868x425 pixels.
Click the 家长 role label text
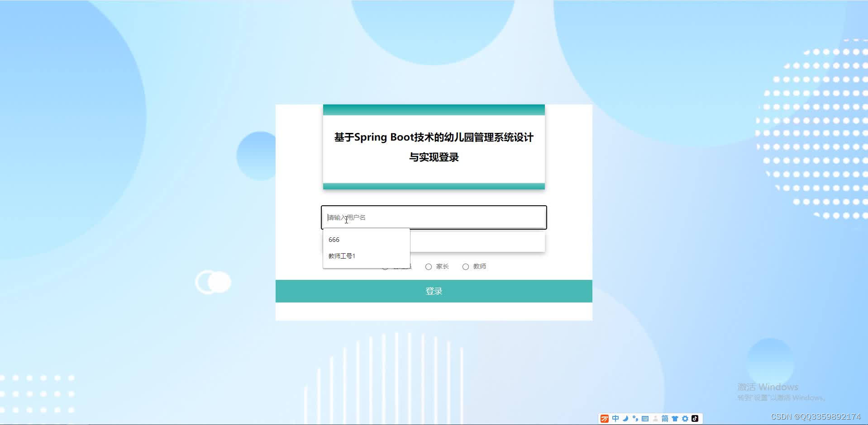tap(443, 267)
